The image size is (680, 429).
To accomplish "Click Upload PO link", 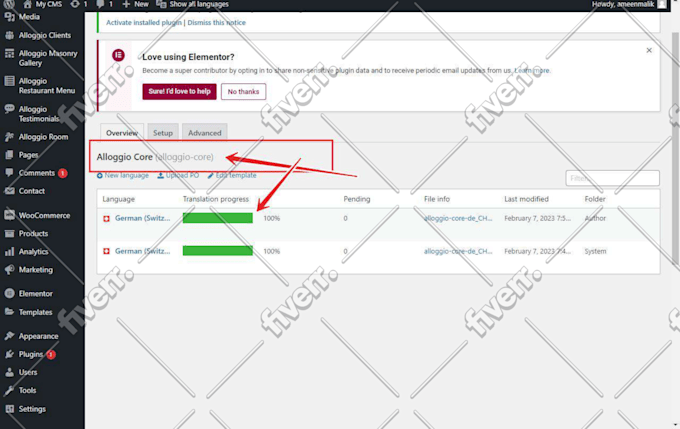I will click(x=178, y=175).
